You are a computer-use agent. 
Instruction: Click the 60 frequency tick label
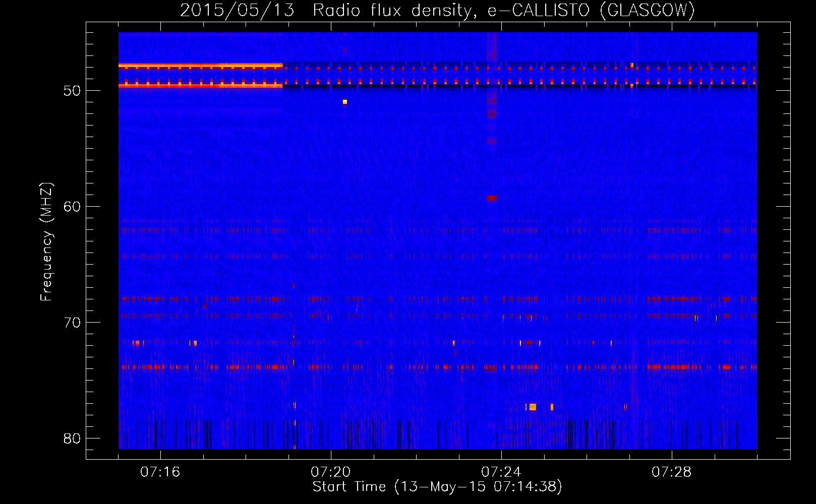(x=72, y=207)
